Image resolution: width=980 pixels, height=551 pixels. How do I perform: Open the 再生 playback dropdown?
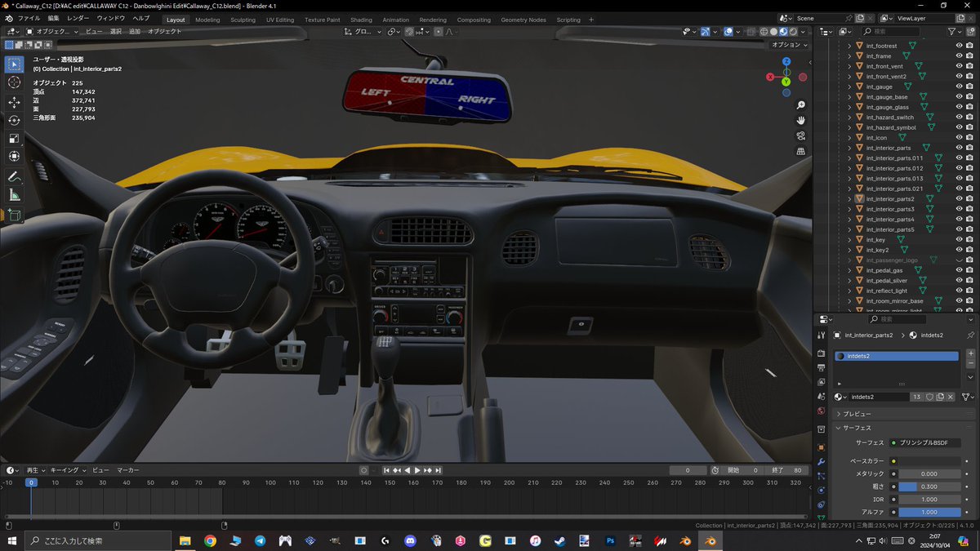point(35,470)
